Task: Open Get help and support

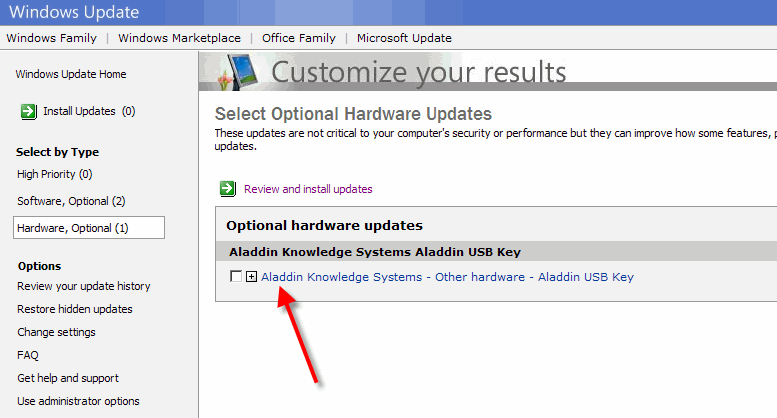Action: 68,378
